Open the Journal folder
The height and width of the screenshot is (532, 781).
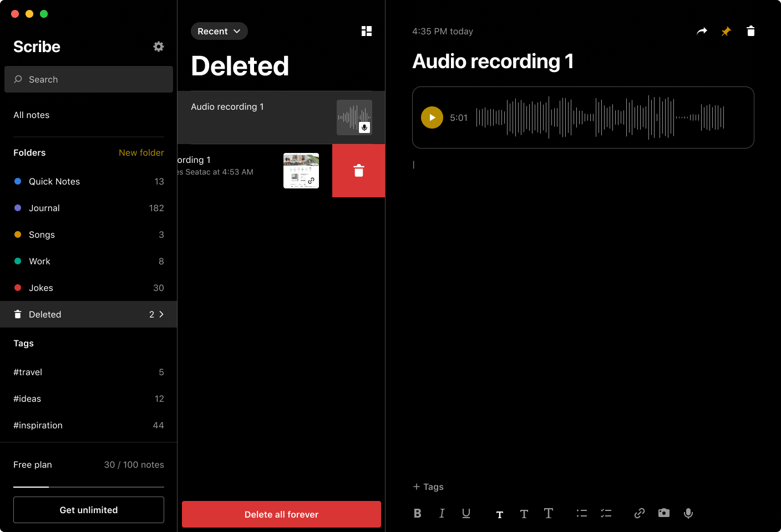click(x=89, y=208)
